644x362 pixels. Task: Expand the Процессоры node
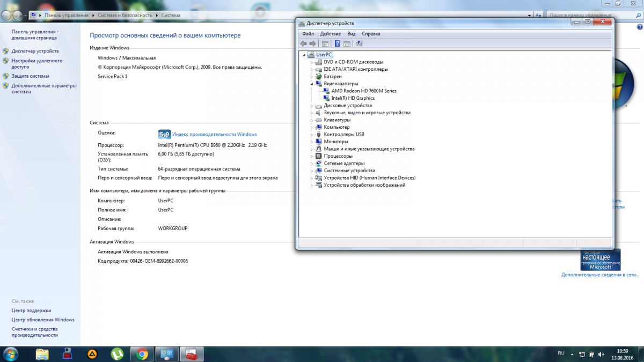(311, 156)
